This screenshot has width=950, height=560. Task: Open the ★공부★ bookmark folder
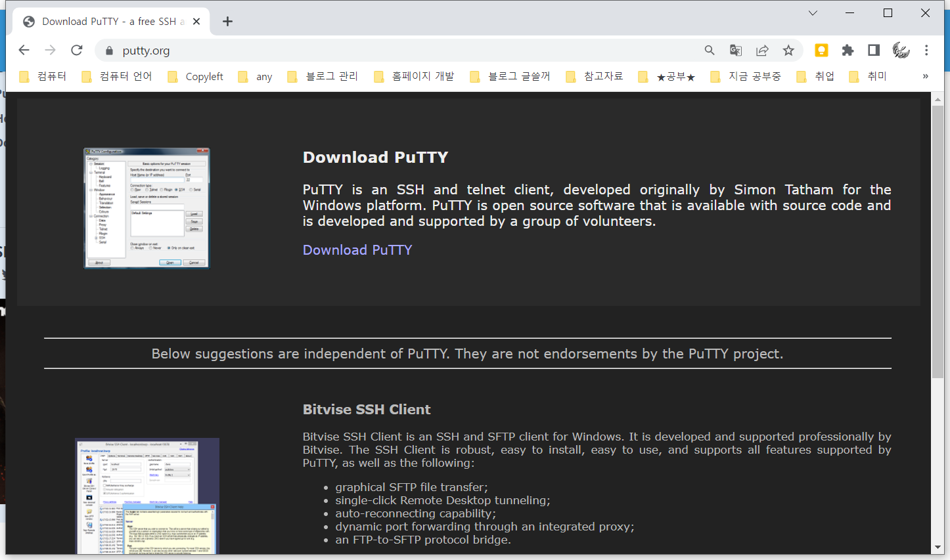(667, 76)
